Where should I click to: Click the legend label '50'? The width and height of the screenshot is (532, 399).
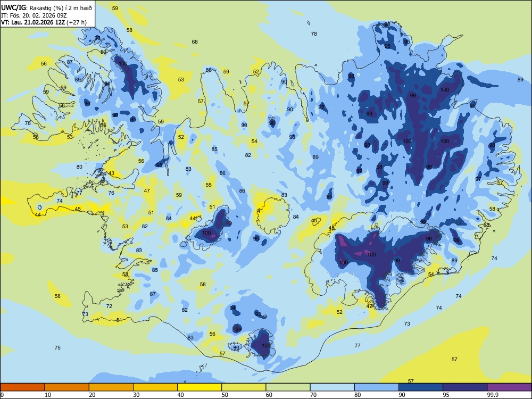(225, 395)
